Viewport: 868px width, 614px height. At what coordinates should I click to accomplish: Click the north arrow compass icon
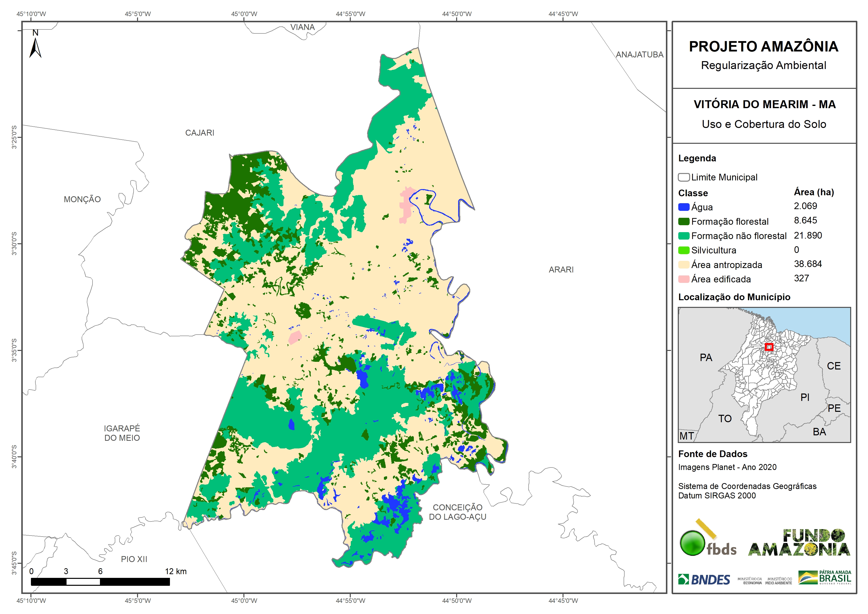pyautogui.click(x=35, y=47)
